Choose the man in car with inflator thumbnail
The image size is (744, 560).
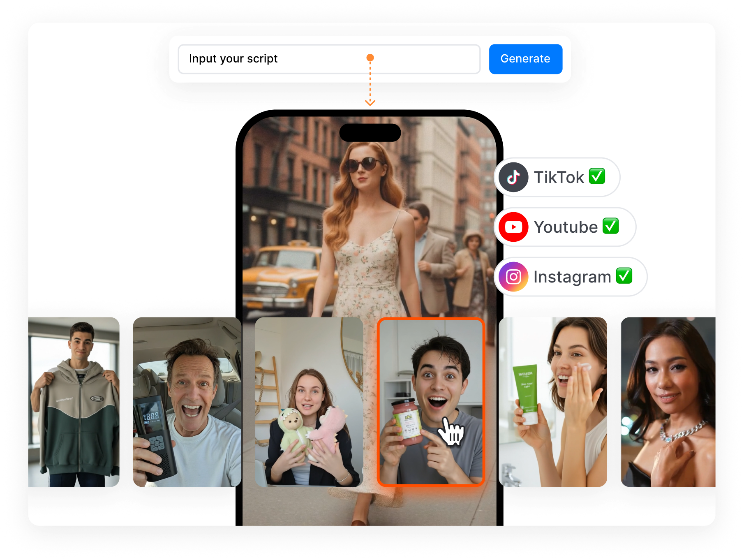[187, 402]
